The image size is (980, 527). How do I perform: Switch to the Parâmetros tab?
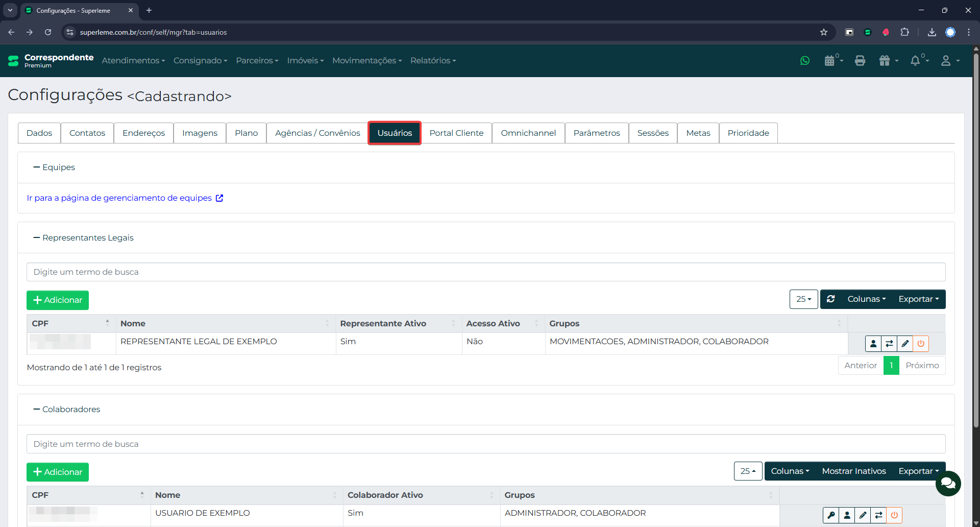596,133
